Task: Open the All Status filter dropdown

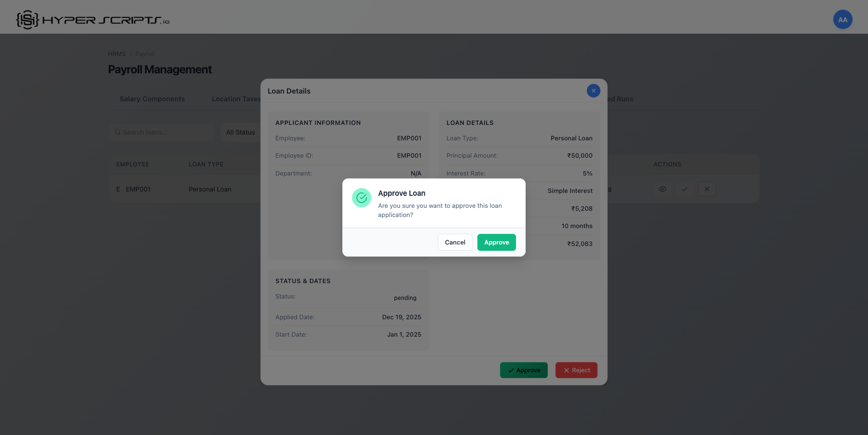Action: 241,132
